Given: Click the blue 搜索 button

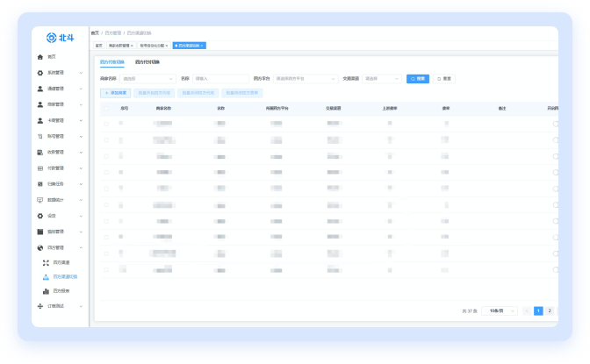Looking at the screenshot, I should tap(418, 79).
